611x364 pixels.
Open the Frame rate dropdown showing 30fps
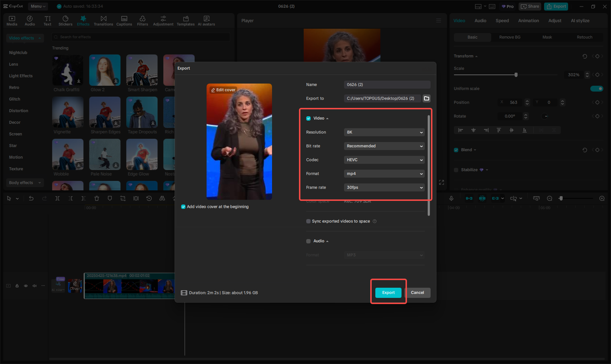[384, 187]
